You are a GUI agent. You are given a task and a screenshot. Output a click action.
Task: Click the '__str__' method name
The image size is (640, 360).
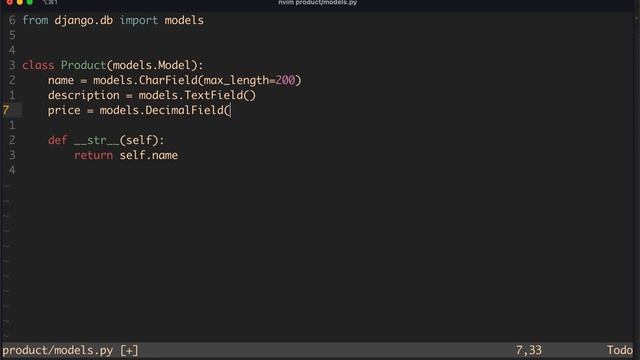click(97, 141)
